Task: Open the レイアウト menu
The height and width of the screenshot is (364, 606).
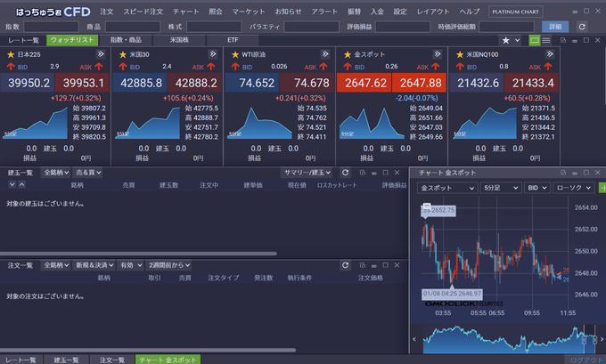Action: click(433, 12)
